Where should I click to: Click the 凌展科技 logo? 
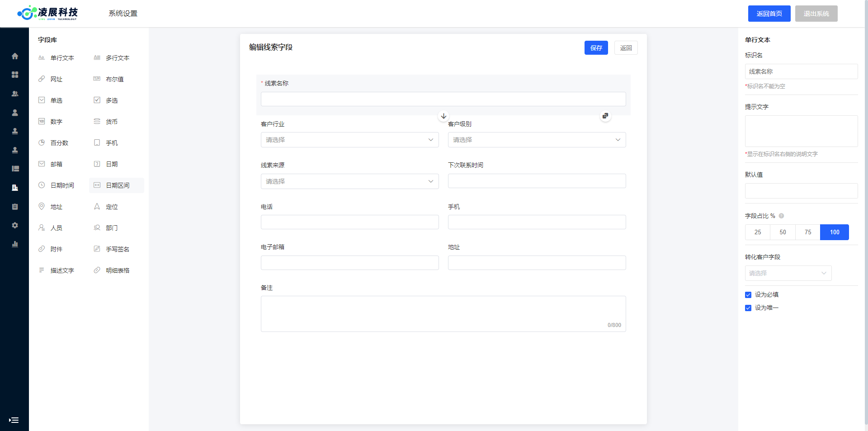click(47, 13)
